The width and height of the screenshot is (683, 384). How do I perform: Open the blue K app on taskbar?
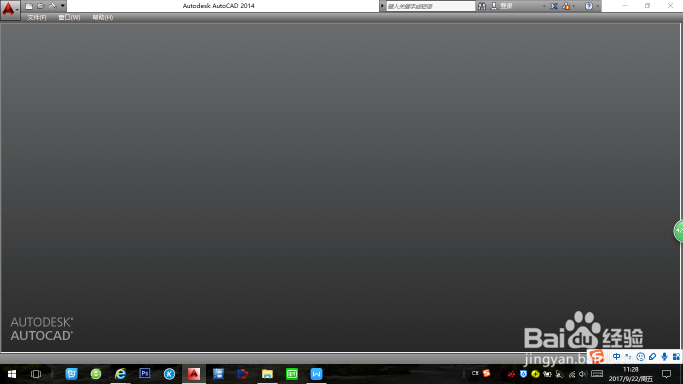169,374
